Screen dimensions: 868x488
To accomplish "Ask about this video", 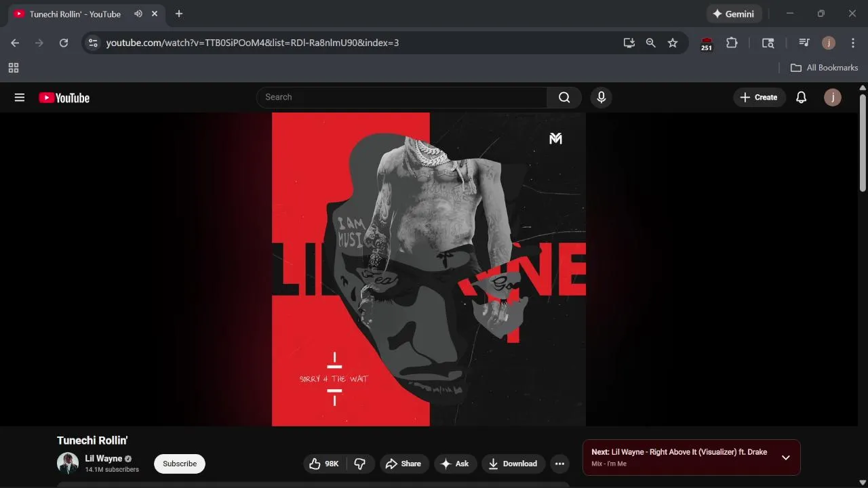I will click(455, 464).
